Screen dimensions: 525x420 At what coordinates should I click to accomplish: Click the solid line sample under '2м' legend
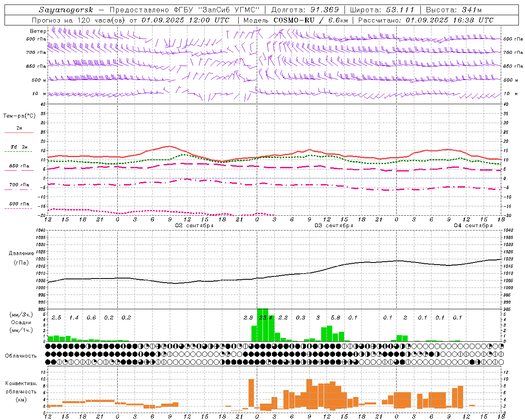tap(19, 132)
